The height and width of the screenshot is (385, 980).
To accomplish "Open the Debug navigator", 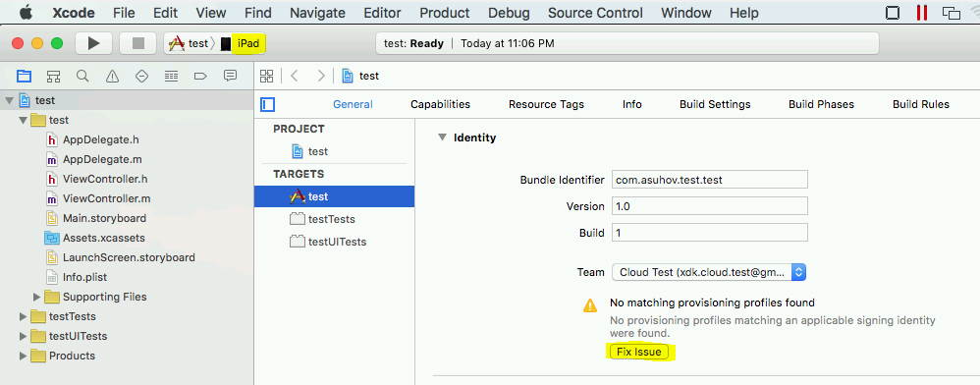I will click(x=171, y=77).
